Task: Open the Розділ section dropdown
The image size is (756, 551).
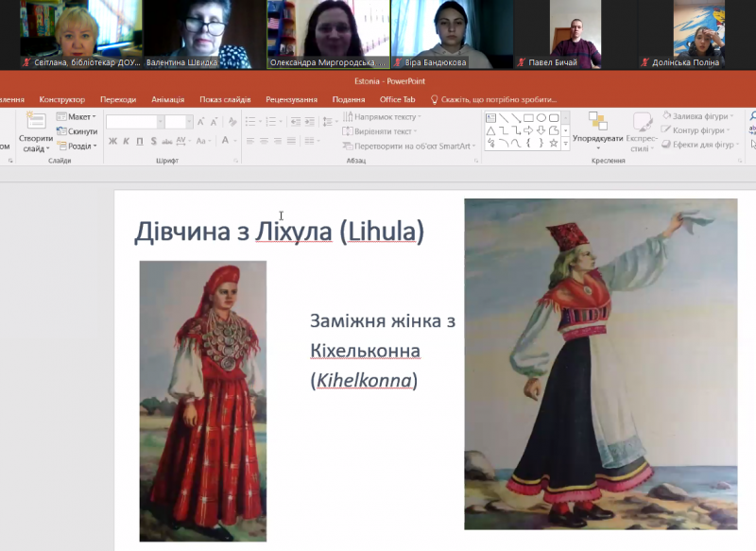Action: pos(77,146)
